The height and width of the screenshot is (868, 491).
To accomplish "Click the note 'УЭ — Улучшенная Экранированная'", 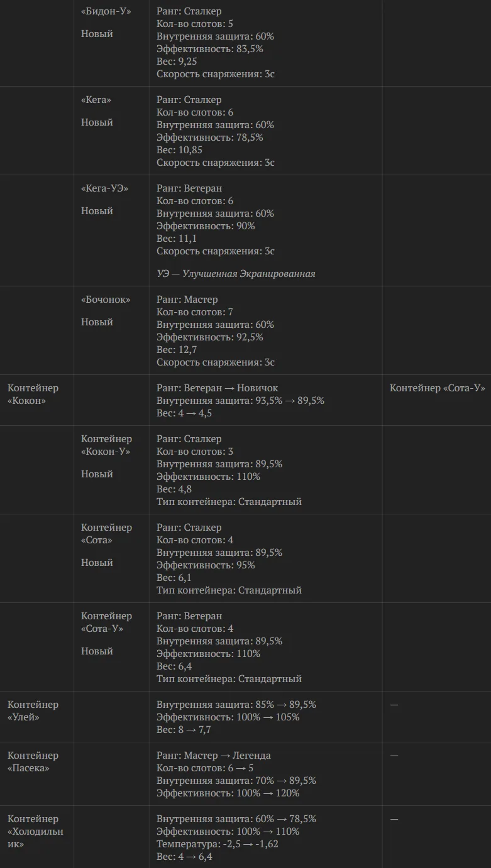I will (x=236, y=274).
